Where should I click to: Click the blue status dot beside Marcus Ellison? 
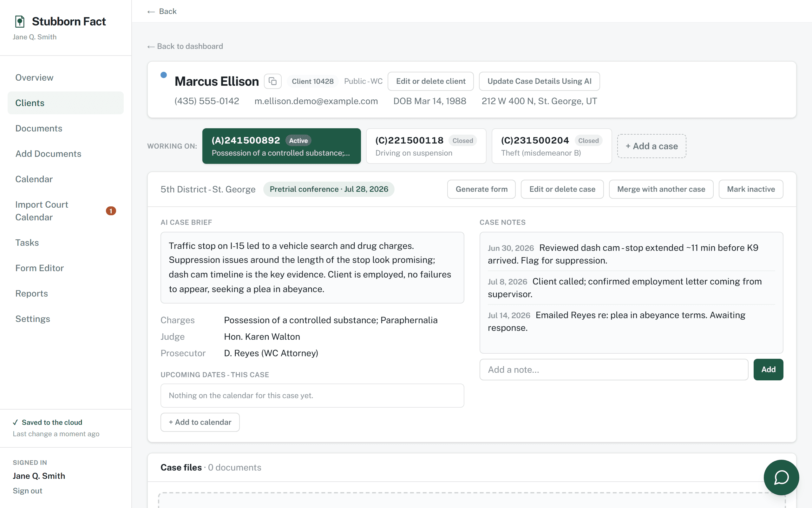pos(164,75)
